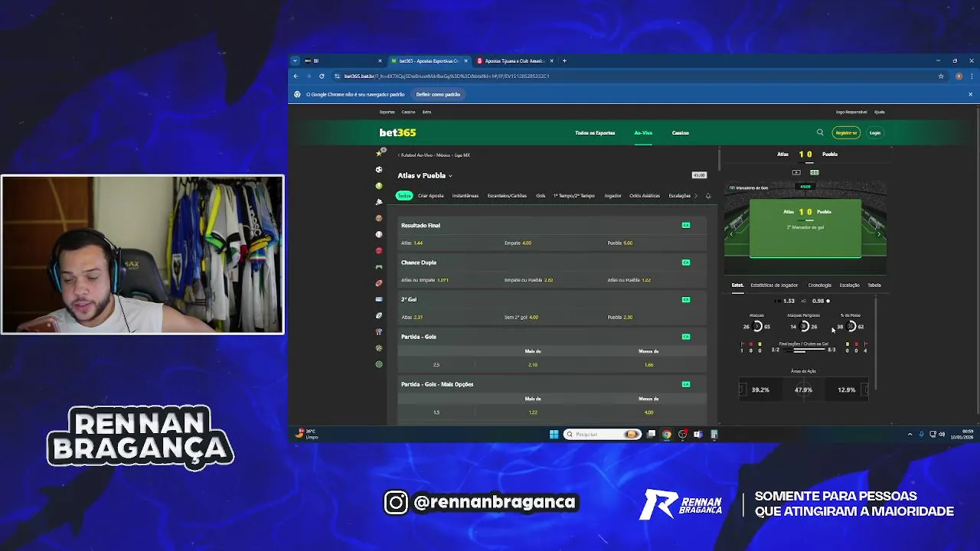Go back with Chrome's back arrow
This screenshot has width=980, height=551.
296,76
